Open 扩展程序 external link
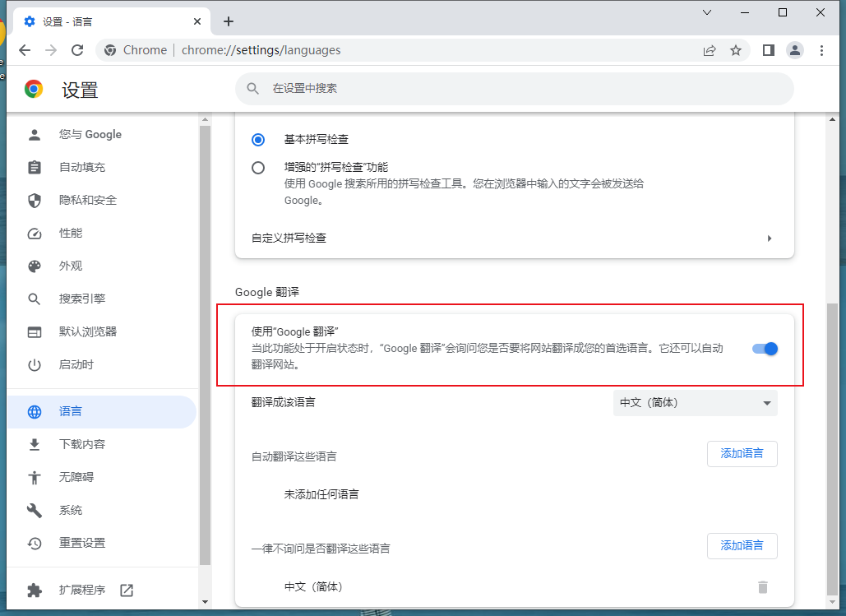 pos(103,590)
